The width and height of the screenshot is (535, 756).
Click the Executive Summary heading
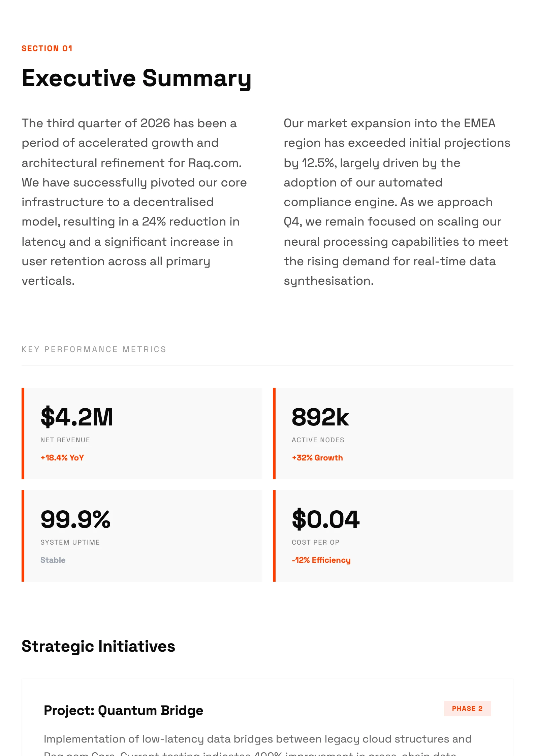coord(136,78)
